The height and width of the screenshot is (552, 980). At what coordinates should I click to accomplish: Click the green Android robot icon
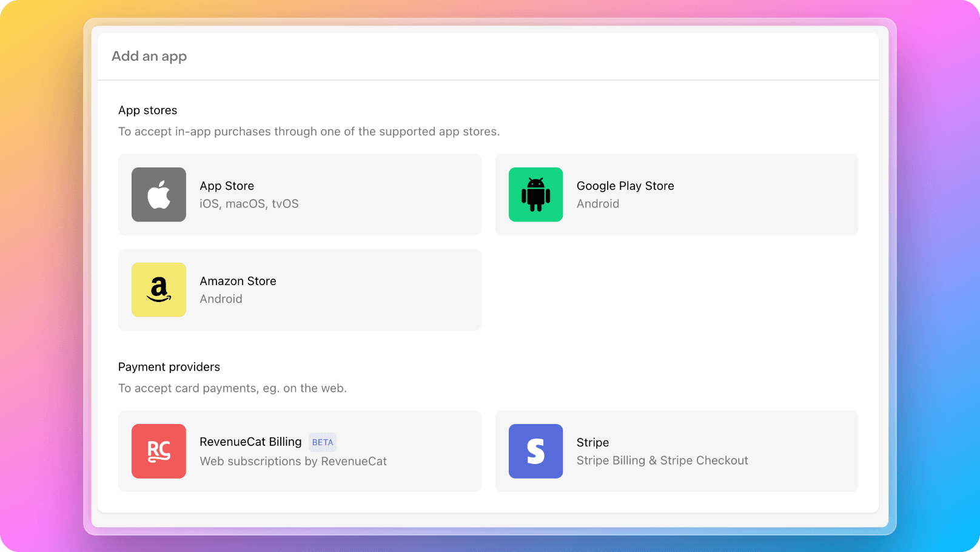535,195
